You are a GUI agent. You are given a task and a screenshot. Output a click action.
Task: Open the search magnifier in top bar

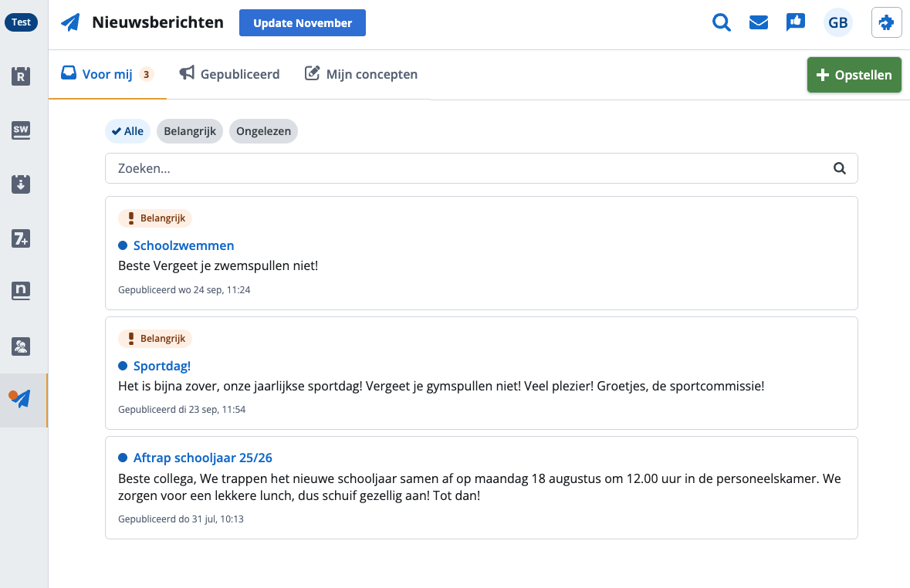(x=721, y=23)
